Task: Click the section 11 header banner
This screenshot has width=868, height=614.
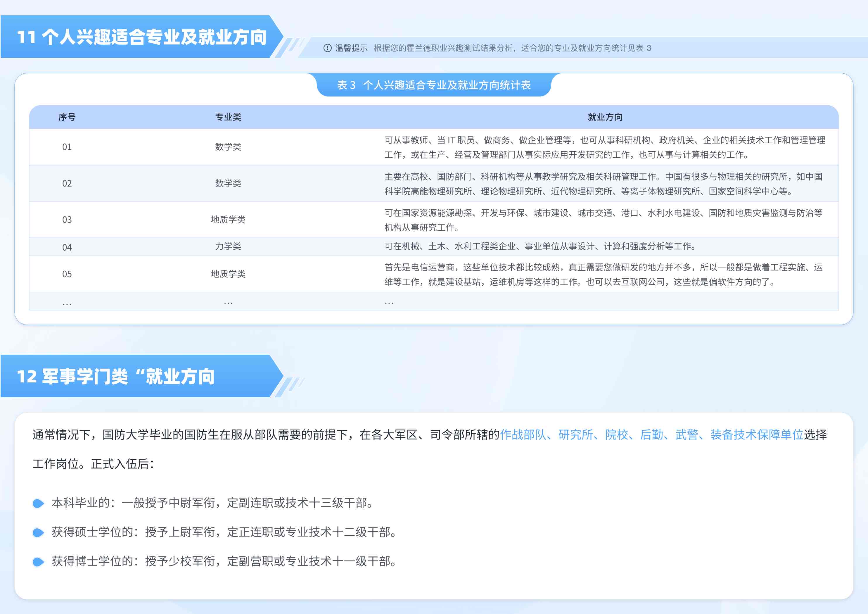Action: click(142, 37)
